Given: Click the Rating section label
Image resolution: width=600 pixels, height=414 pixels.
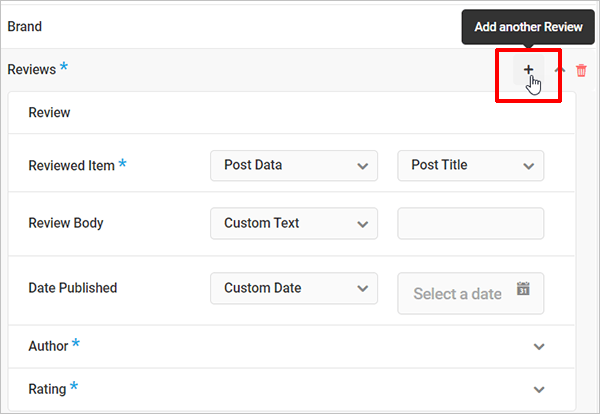Looking at the screenshot, I should coord(47,389).
